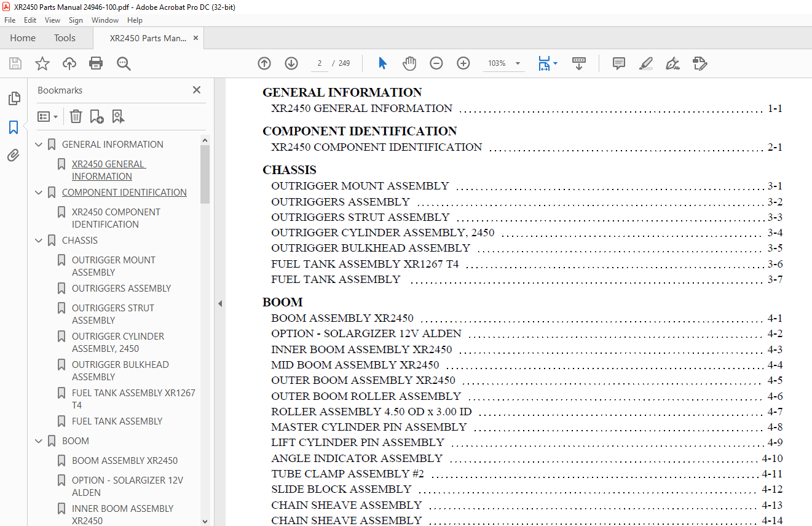Viewport: 812px width, 526px height.
Task: Click the Stamp tool icon
Action: pos(700,63)
